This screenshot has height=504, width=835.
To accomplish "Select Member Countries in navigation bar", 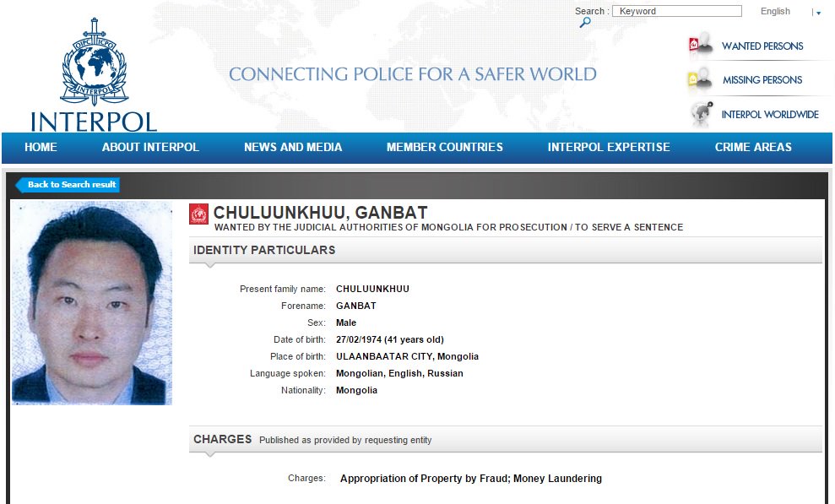I will pyautogui.click(x=444, y=147).
